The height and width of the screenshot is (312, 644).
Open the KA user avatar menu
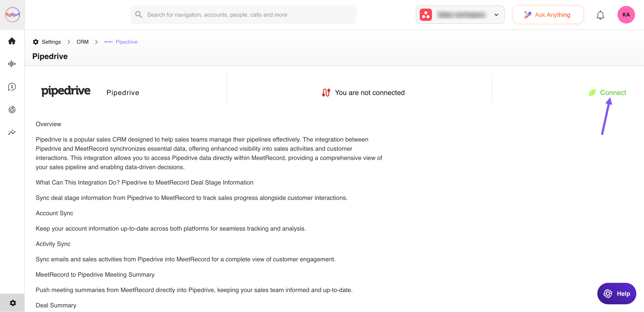(x=626, y=15)
